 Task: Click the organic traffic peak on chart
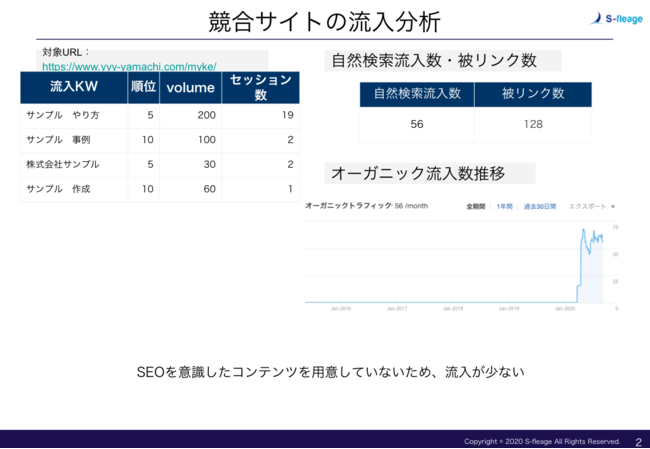coord(584,230)
